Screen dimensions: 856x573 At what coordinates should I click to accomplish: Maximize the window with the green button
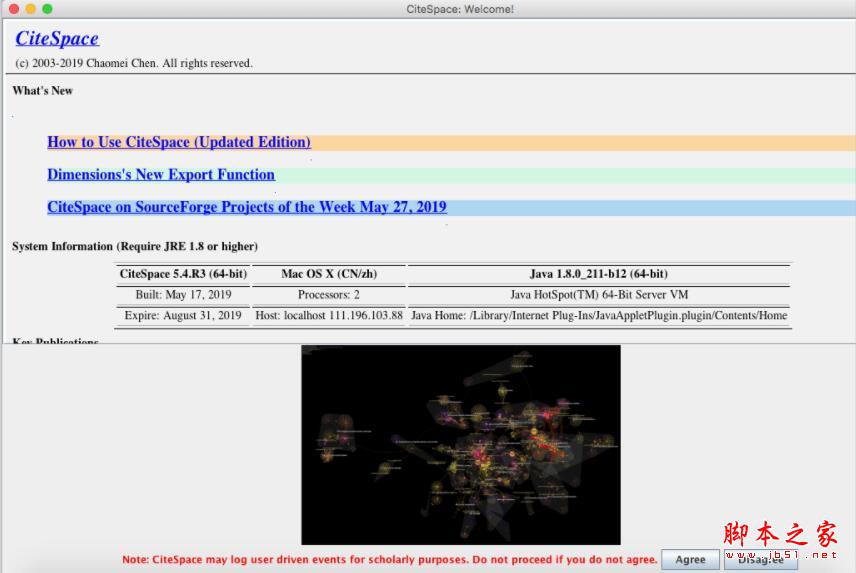pyautogui.click(x=47, y=9)
